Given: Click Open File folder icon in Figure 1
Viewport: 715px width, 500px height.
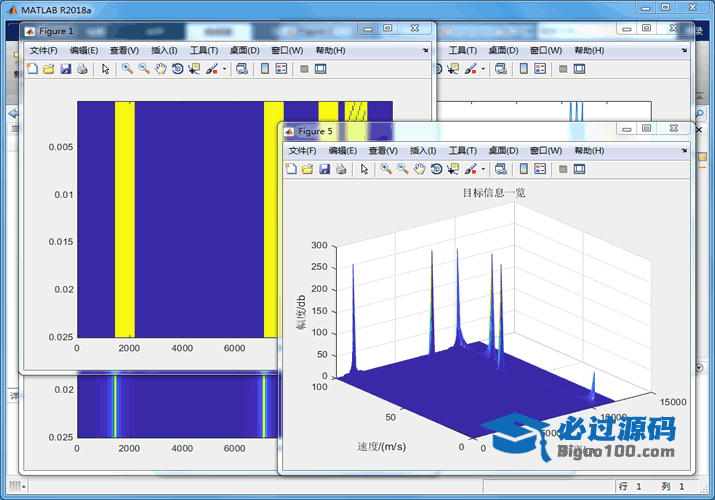Looking at the screenshot, I should point(48,69).
